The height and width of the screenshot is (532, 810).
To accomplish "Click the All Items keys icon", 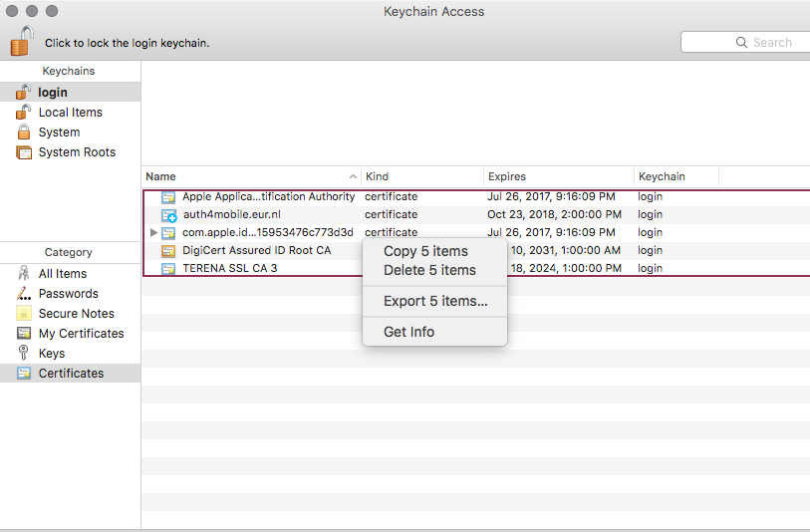I will click(24, 273).
